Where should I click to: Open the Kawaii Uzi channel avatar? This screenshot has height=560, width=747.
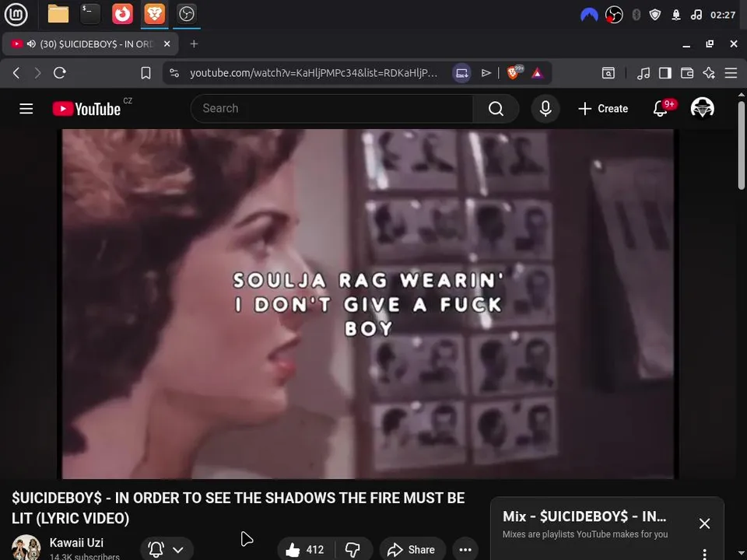pyautogui.click(x=26, y=548)
